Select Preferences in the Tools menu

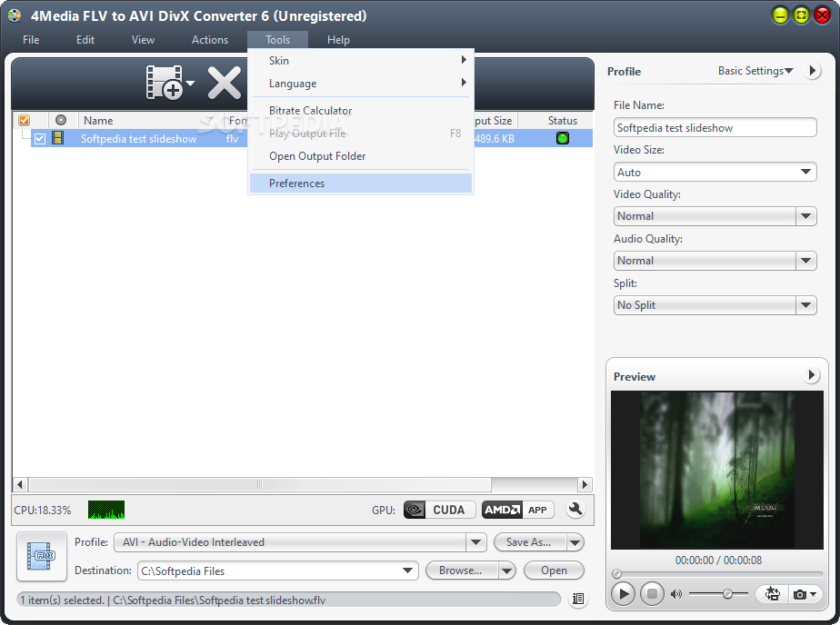click(361, 183)
